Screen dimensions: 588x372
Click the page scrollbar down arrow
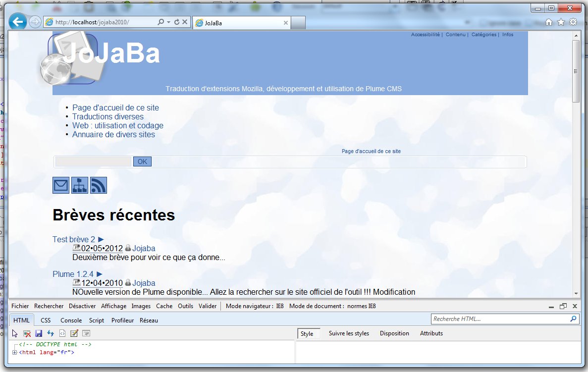576,294
